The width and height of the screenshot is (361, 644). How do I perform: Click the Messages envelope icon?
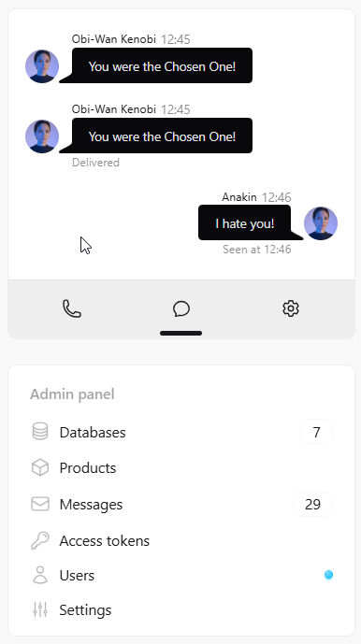tap(40, 504)
